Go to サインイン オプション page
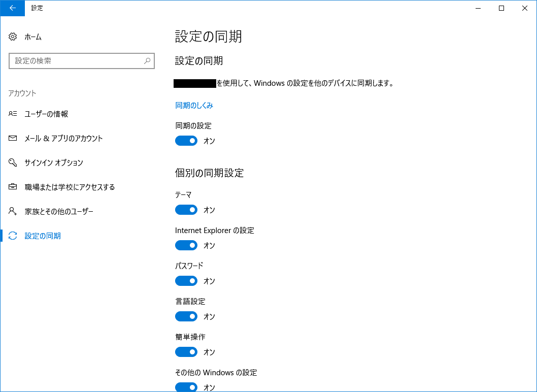The image size is (537, 392). (54, 162)
